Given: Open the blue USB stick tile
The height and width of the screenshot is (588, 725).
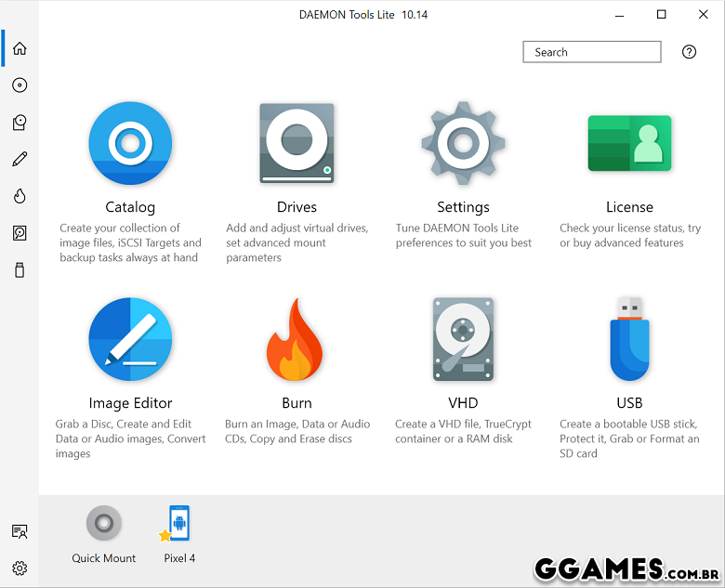Looking at the screenshot, I should coord(629,340).
